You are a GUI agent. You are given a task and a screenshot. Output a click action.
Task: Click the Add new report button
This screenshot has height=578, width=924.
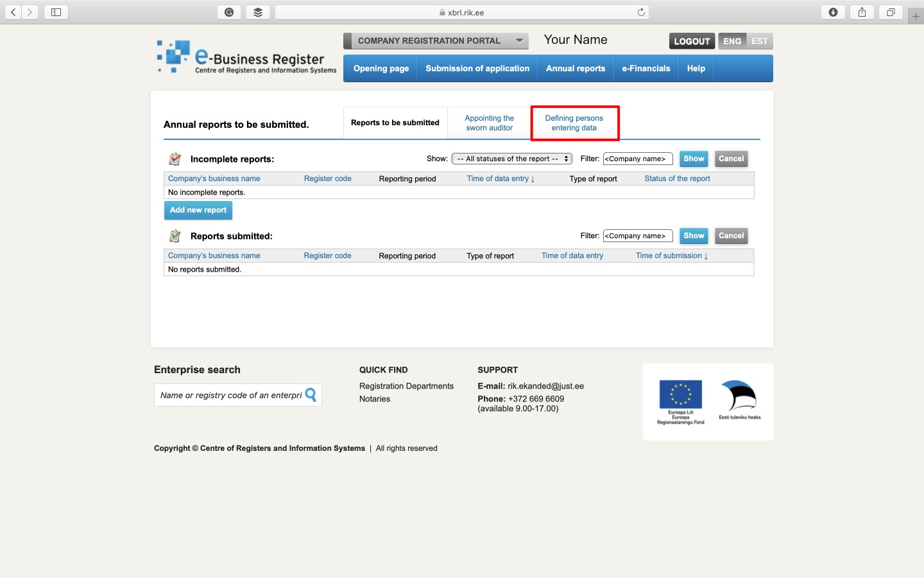[198, 210]
